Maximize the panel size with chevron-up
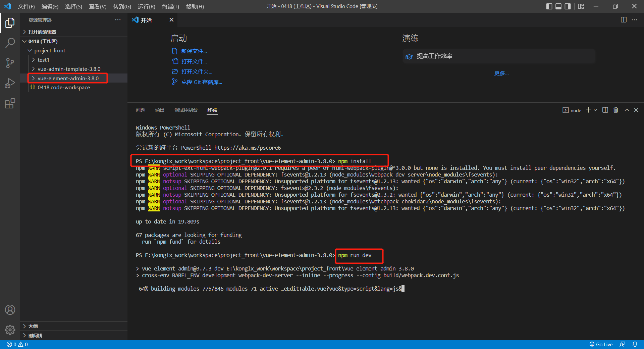Screen dimensions: 644x349 coord(627,110)
